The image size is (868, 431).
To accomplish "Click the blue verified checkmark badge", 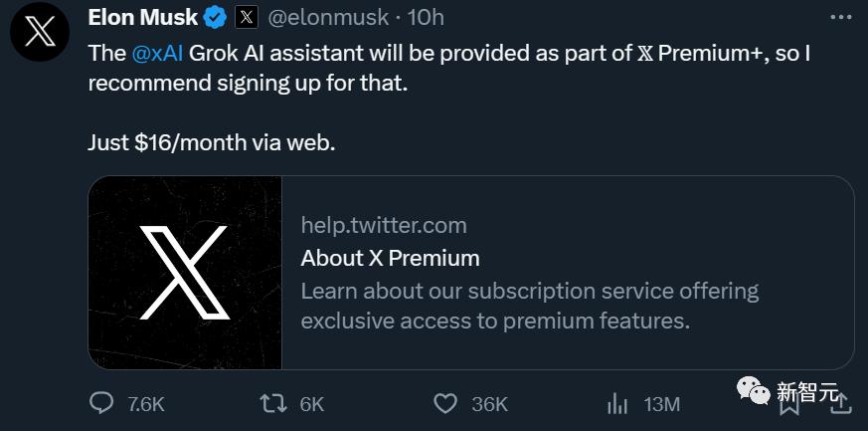I will (216, 17).
